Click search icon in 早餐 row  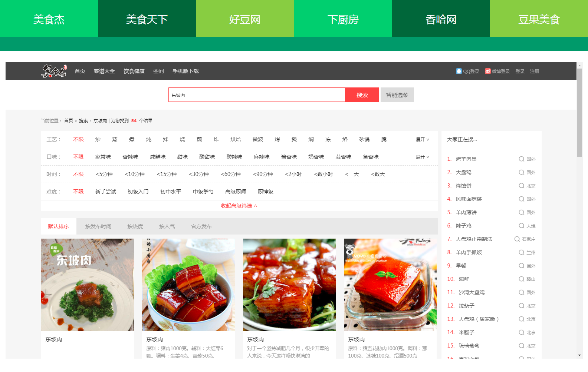click(x=522, y=266)
